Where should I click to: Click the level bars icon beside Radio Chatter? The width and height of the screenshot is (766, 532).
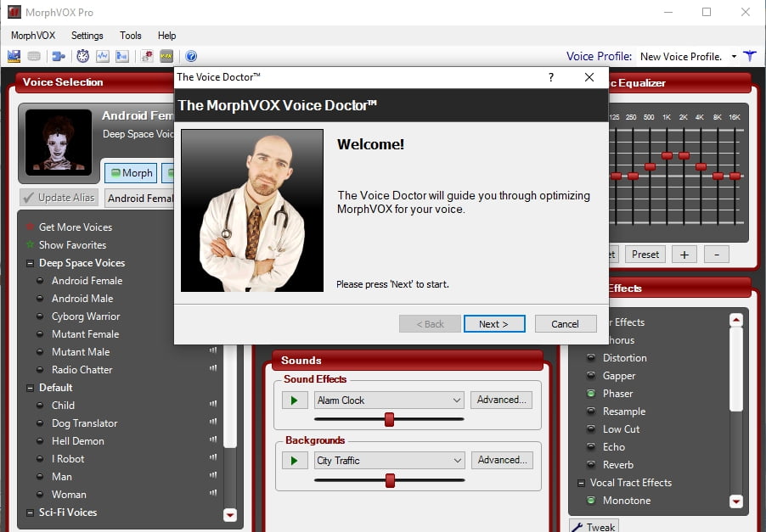[213, 368]
